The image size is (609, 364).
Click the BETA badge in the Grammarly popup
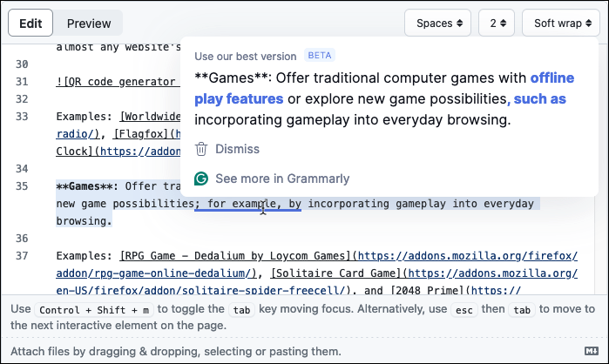point(320,56)
